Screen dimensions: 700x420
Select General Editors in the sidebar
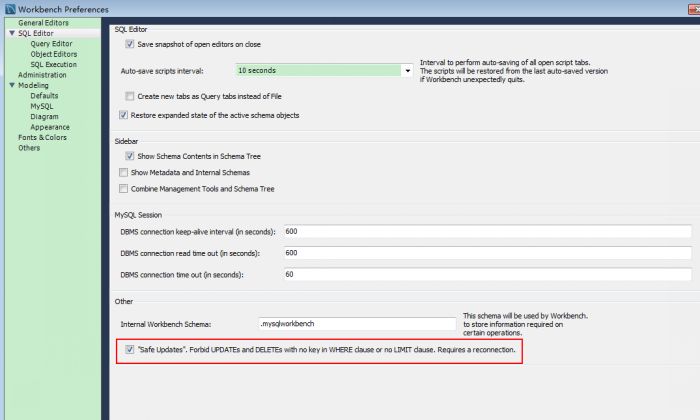pos(44,23)
